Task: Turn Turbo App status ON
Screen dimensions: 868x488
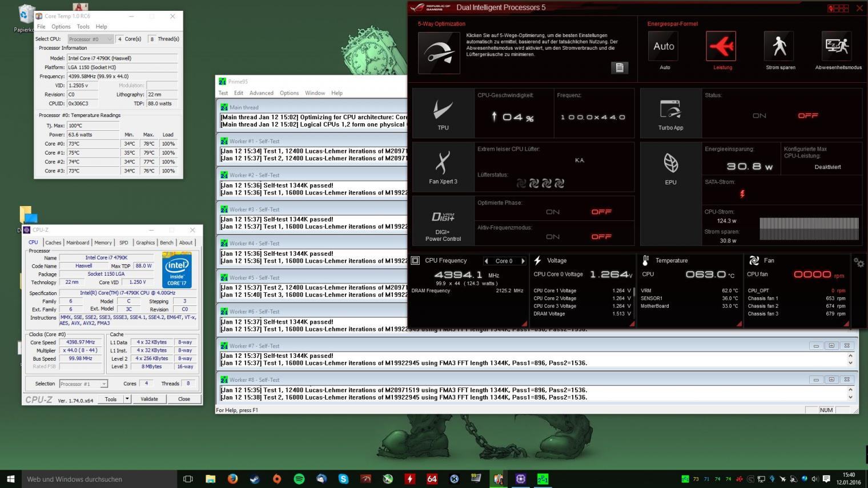Action: click(x=759, y=115)
